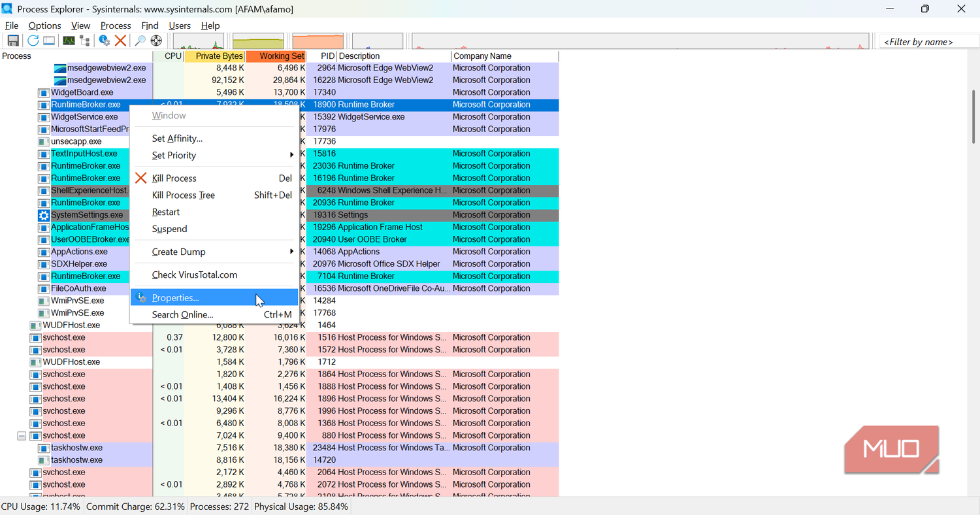Sort by the Private Bytes column header
Screen dimensions: 980x515
point(215,56)
